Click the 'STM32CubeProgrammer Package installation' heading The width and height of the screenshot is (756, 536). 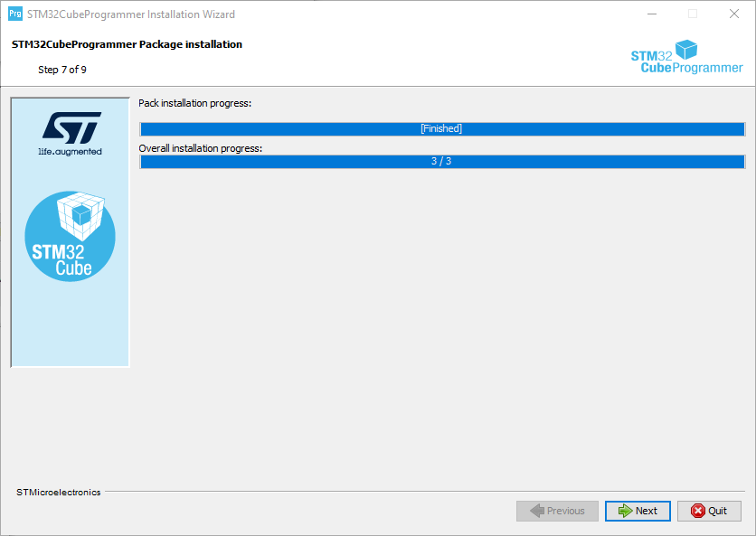127,44
